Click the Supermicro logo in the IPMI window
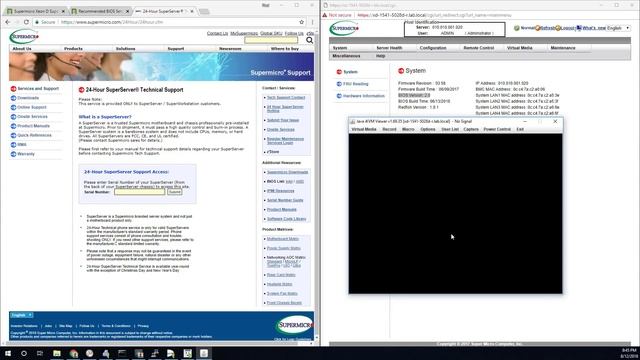Image resolution: width=640 pixels, height=360 pixels. click(344, 28)
